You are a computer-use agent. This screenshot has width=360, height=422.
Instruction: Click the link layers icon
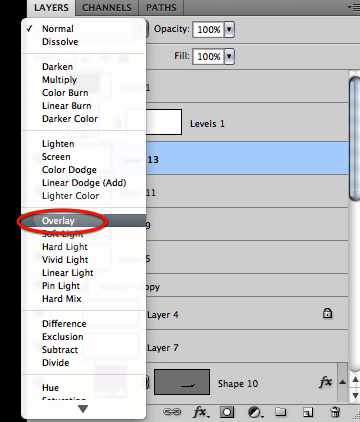click(172, 412)
